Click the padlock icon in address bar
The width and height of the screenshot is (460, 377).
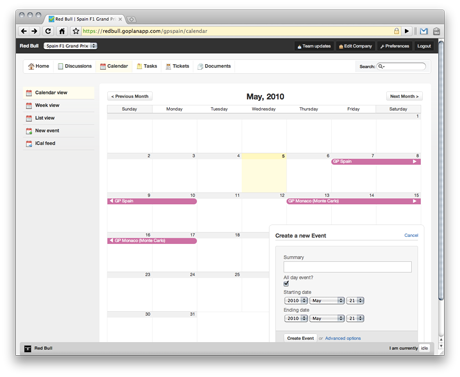(x=396, y=31)
